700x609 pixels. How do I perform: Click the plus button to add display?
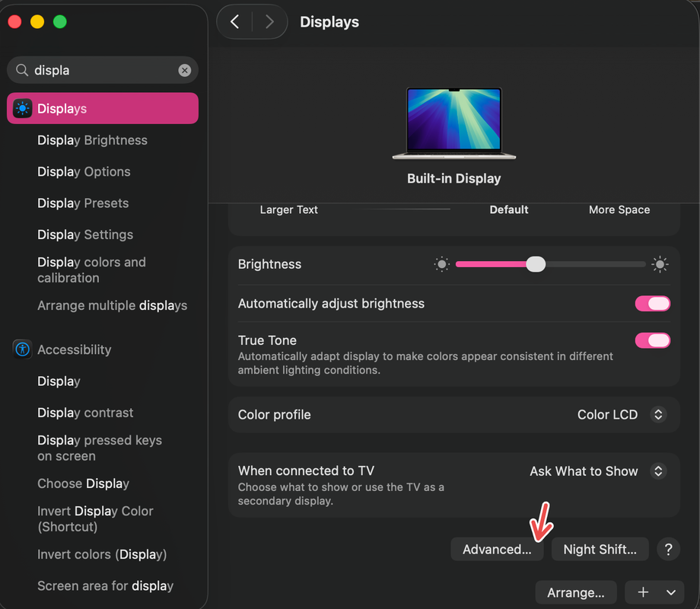pyautogui.click(x=643, y=592)
